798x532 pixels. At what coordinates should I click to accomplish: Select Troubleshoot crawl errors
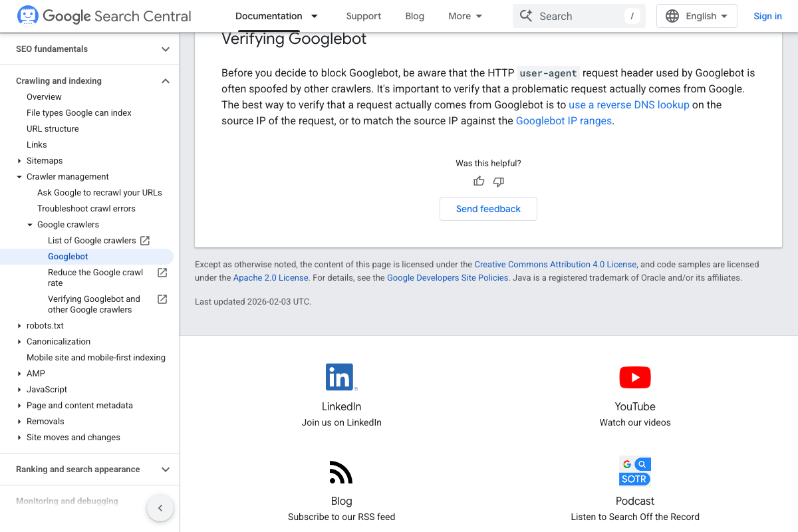point(86,209)
